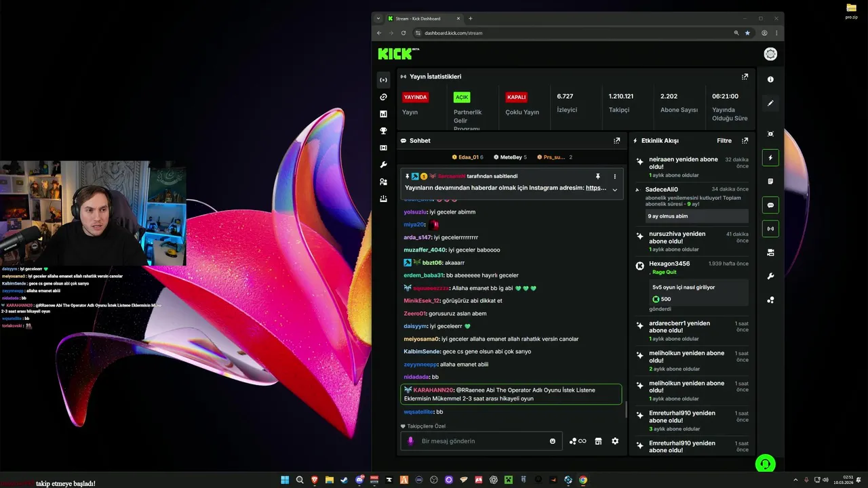Screen dimensions: 868x488
Task: Open the wrench icon in right sidebar
Action: [x=770, y=276]
